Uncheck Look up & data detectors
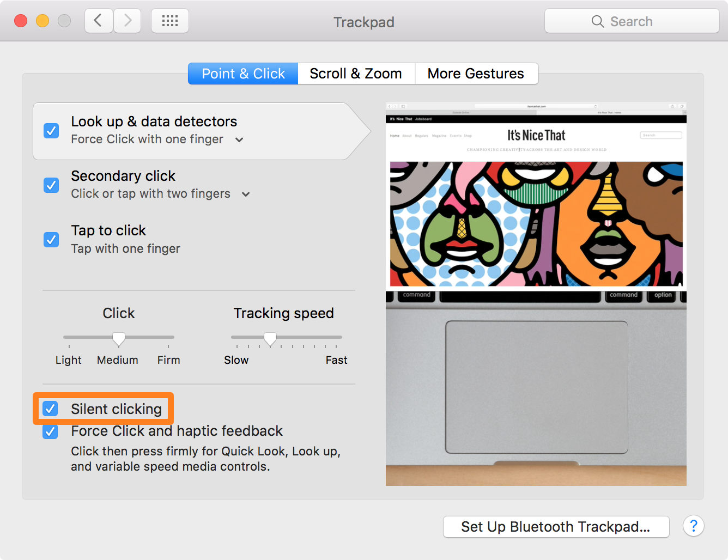 click(51, 131)
